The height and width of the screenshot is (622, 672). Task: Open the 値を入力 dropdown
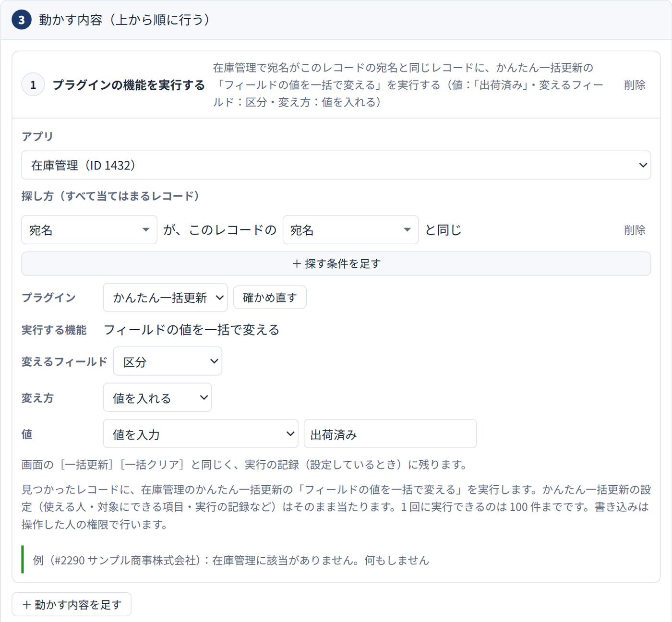pos(201,434)
